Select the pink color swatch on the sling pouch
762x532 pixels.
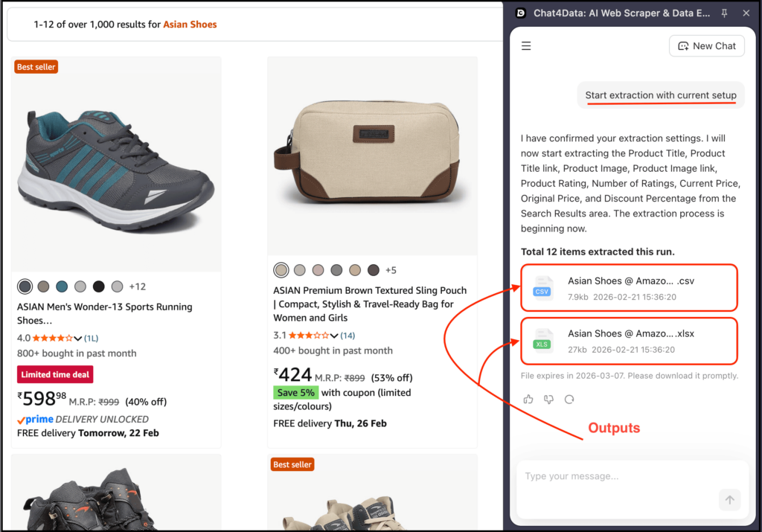coord(318,270)
